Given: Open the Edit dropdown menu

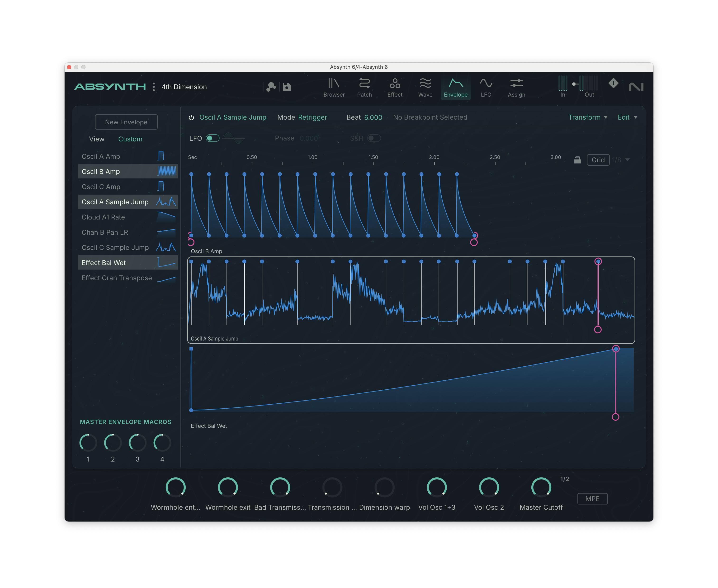Looking at the screenshot, I should (x=627, y=117).
